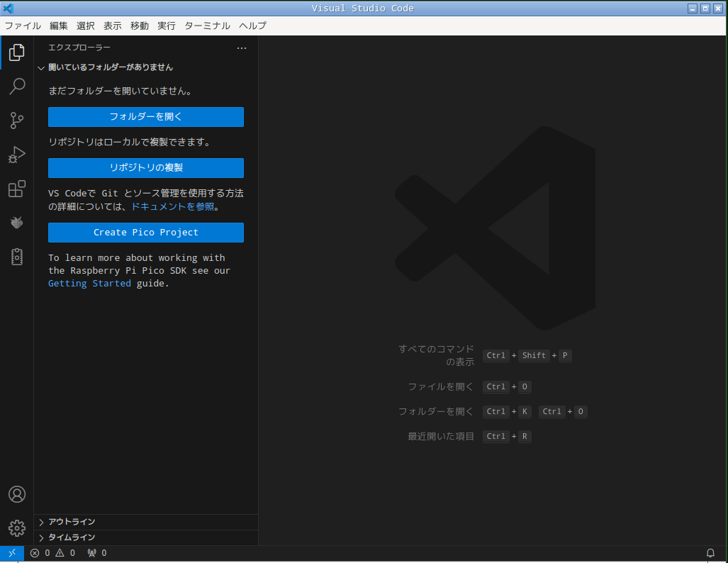Follow the Getting Started link
The height and width of the screenshot is (563, 728).
pyautogui.click(x=89, y=284)
